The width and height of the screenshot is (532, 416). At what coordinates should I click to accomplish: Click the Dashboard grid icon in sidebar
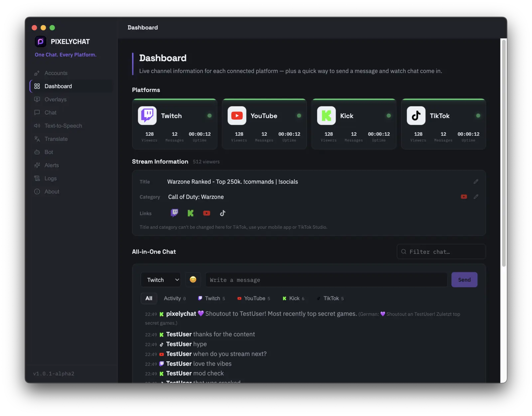(37, 86)
